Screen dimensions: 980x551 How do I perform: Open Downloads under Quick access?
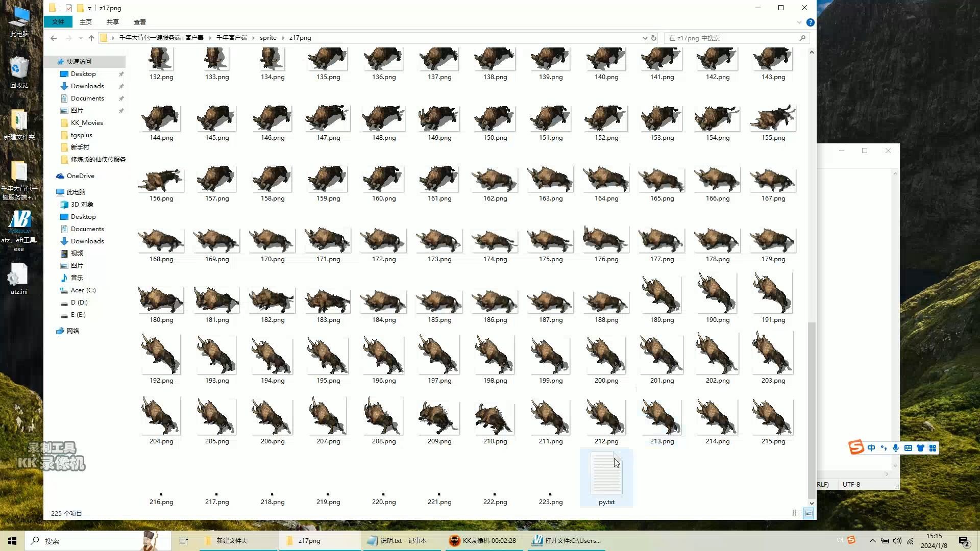pos(87,86)
